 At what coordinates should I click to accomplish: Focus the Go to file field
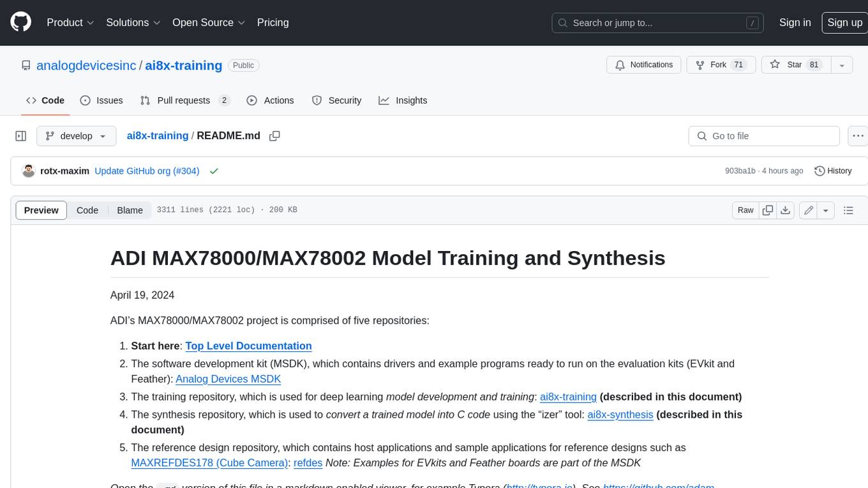point(764,136)
